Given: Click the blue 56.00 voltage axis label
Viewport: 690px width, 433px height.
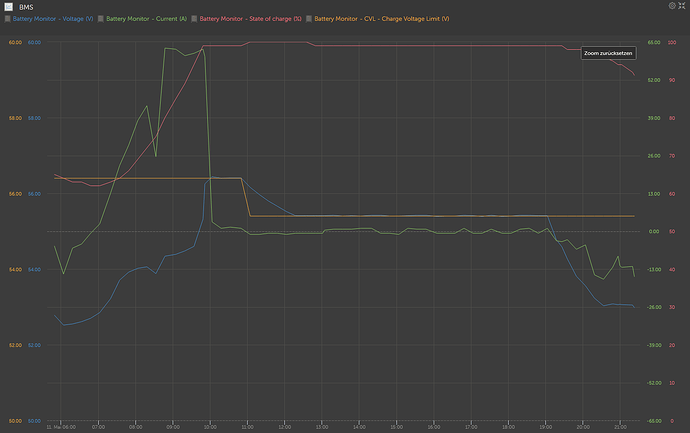Looking at the screenshot, I should tap(35, 194).
